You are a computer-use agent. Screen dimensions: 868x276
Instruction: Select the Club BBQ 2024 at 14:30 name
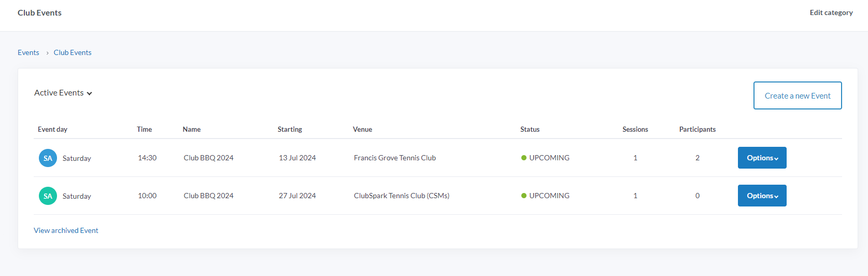(208, 158)
